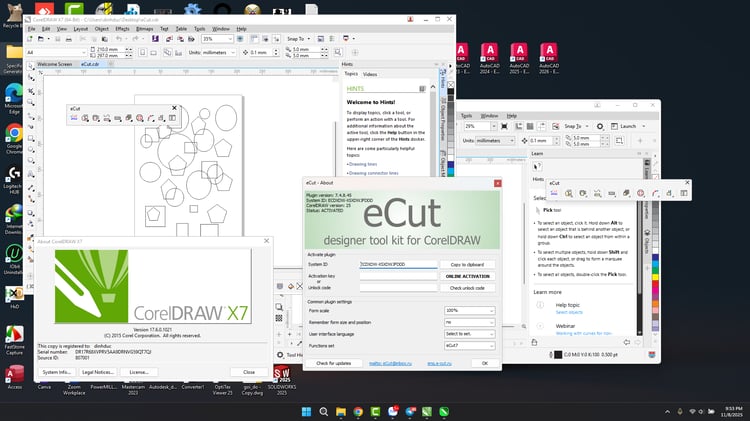
Task: Click the Options gear icon in right CorelDRAW window
Action: tap(600, 126)
